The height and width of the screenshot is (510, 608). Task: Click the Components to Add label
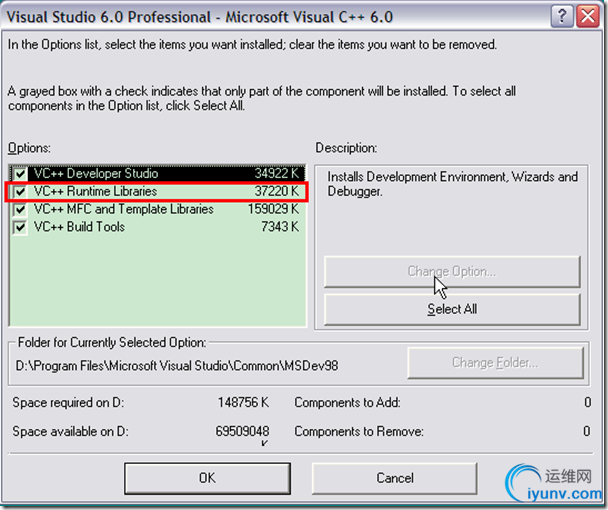coord(347,403)
